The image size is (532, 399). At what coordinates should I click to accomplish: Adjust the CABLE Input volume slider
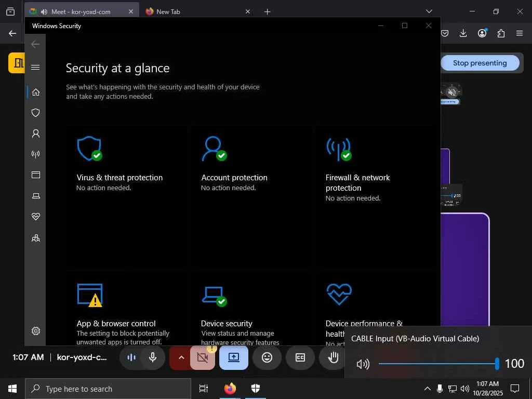[x=437, y=364]
